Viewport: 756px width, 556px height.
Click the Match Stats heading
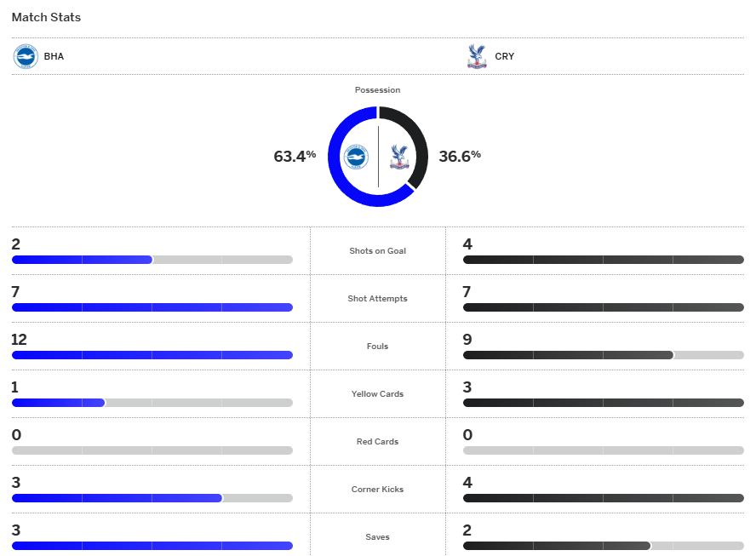[46, 17]
